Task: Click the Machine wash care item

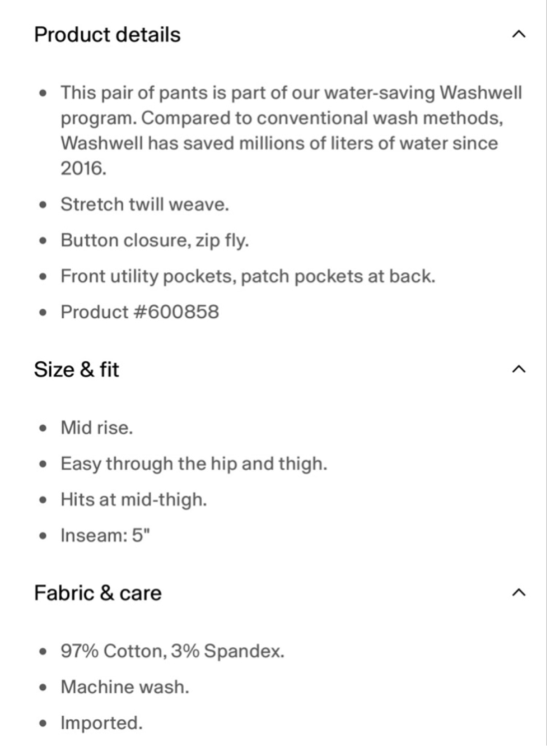Action: click(x=125, y=687)
